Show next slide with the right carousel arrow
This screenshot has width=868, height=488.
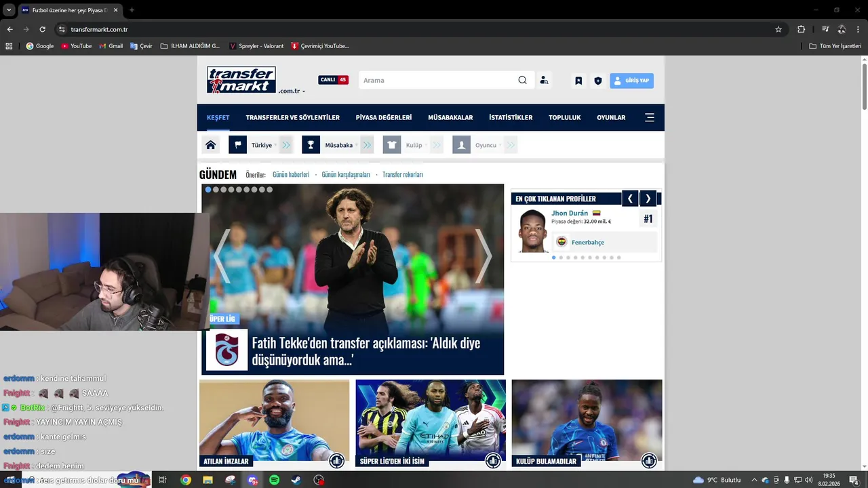(483, 256)
